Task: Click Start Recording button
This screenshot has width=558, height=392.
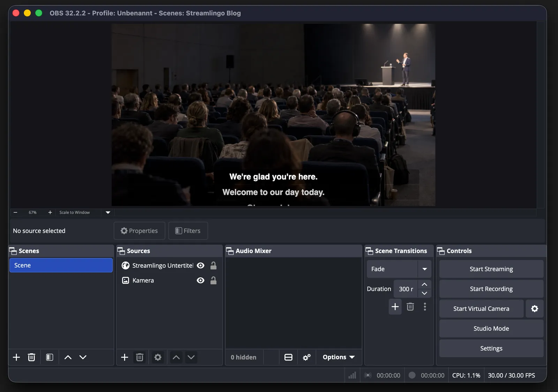Action: (491, 289)
